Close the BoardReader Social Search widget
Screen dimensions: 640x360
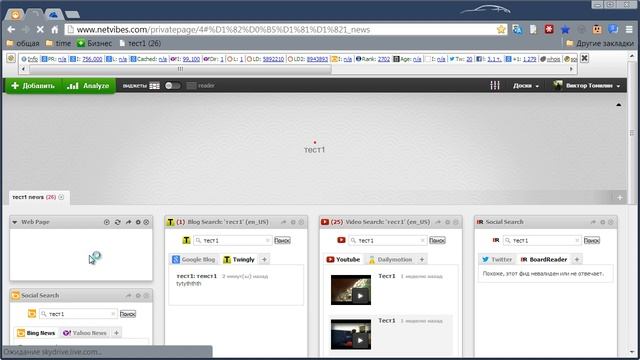[x=611, y=222]
